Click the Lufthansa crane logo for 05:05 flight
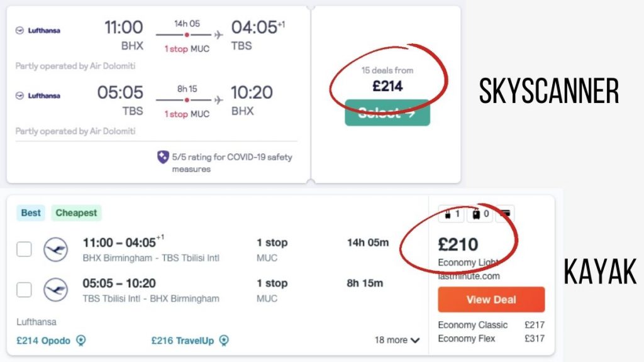The image size is (644, 362). click(x=55, y=290)
